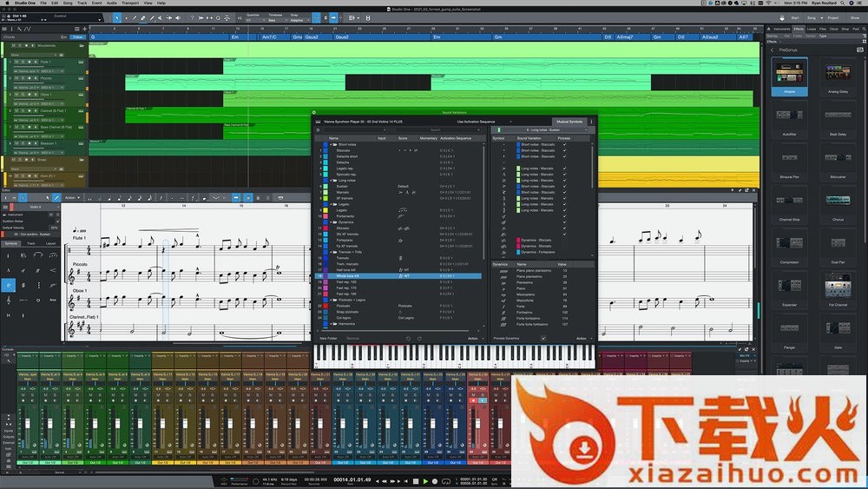The width and height of the screenshot is (868, 489).
Task: Open the Musical Symbols tab
Action: (569, 122)
